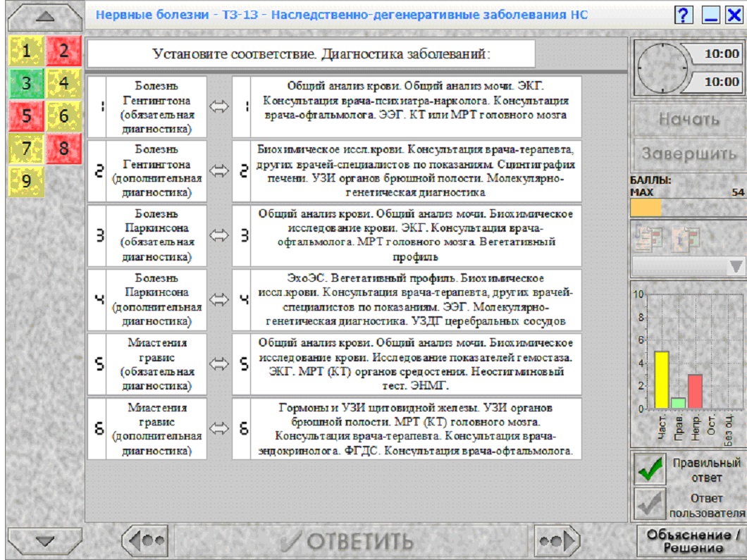747x560 pixels.
Task: Expand the dropdown arrow in right panel
Action: [736, 267]
